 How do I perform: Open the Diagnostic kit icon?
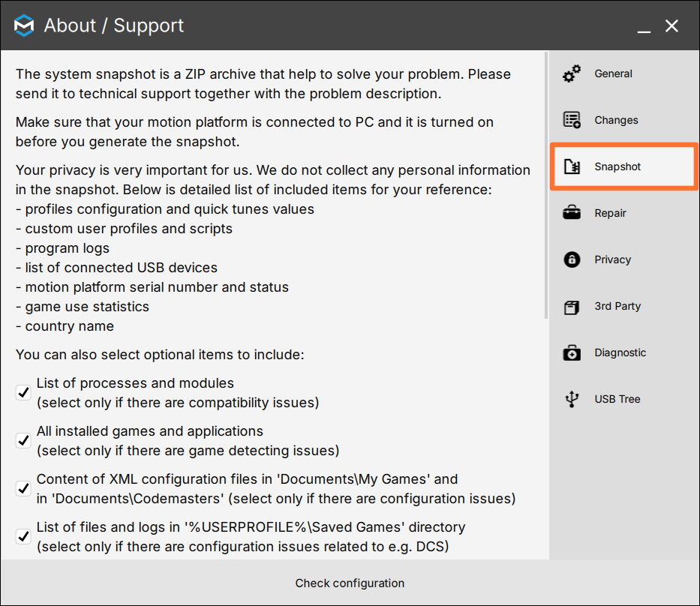[x=572, y=352]
